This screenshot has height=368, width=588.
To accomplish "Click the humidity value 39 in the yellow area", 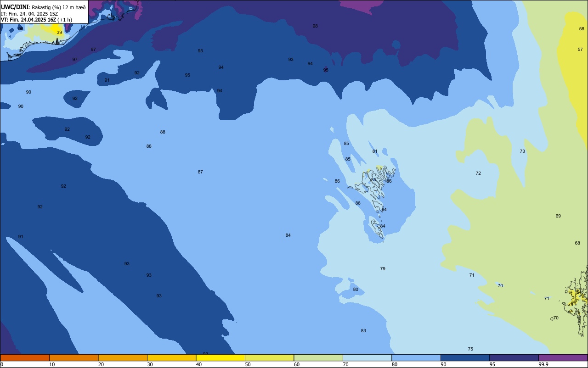I will [x=59, y=33].
